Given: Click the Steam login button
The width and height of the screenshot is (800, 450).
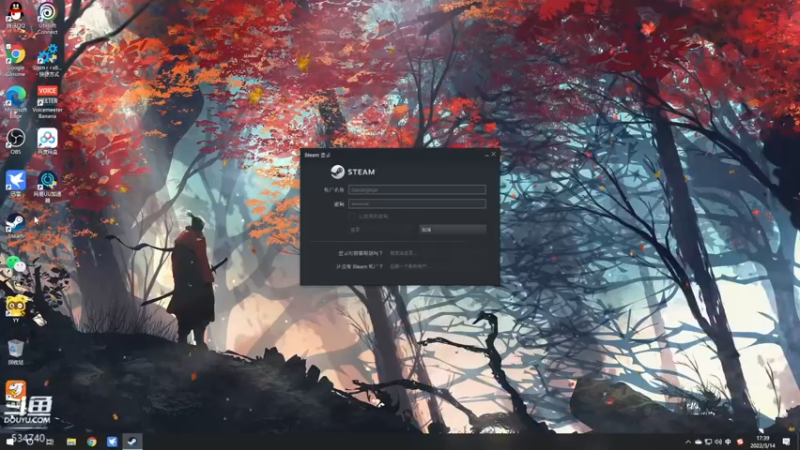Looking at the screenshot, I should tap(382, 230).
